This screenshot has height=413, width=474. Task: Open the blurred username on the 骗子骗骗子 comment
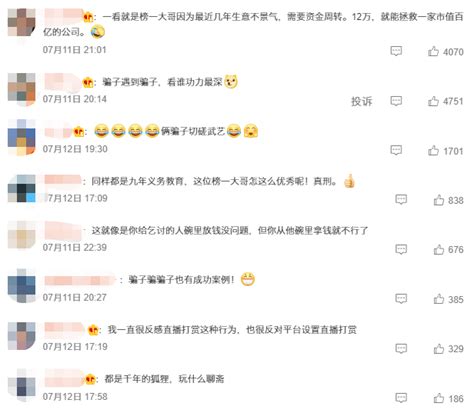coord(80,280)
